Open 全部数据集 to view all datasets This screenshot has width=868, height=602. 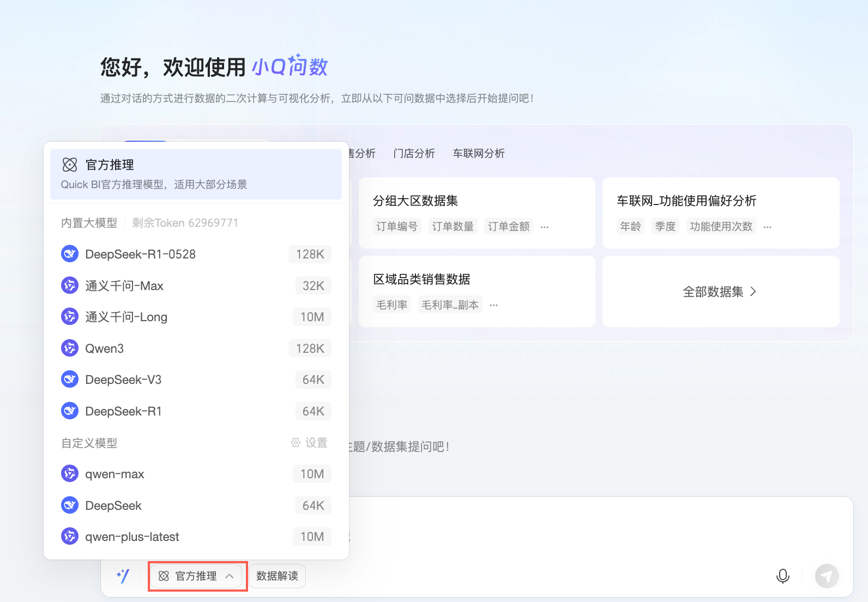[721, 291]
